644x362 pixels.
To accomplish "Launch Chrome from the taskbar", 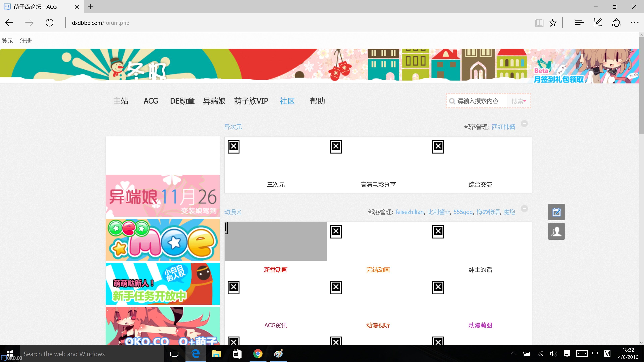I will (x=258, y=353).
